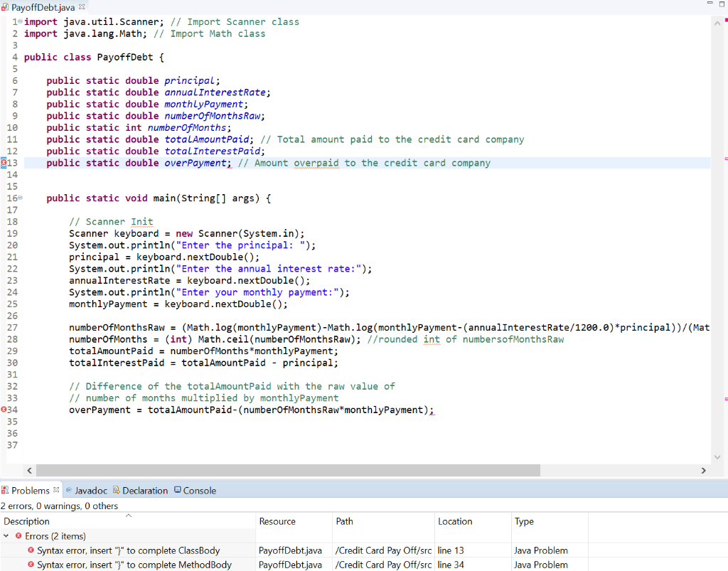
Task: Sort errors by the Description column header
Action: [26, 521]
